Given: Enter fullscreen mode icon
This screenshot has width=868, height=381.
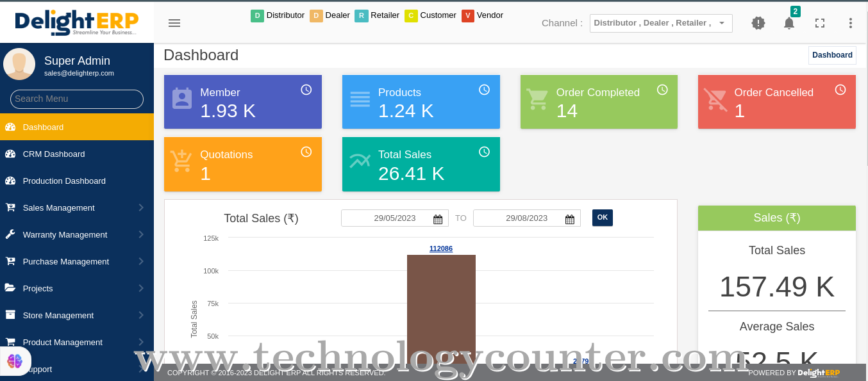Looking at the screenshot, I should coord(820,23).
